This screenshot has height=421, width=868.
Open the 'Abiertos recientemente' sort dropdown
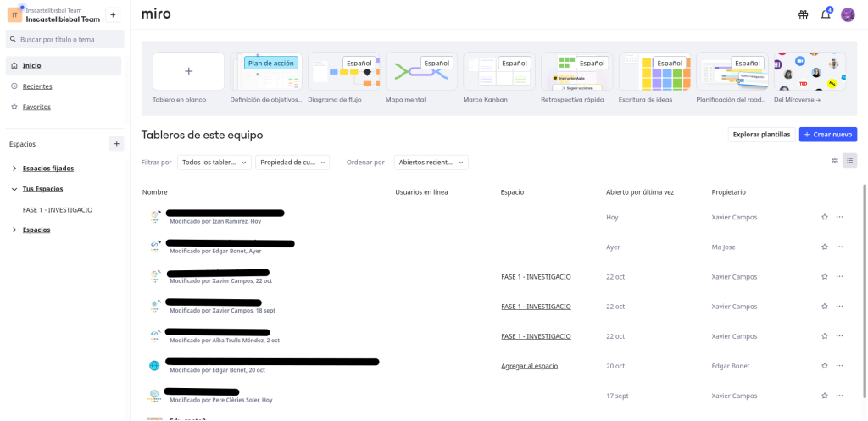[431, 163]
